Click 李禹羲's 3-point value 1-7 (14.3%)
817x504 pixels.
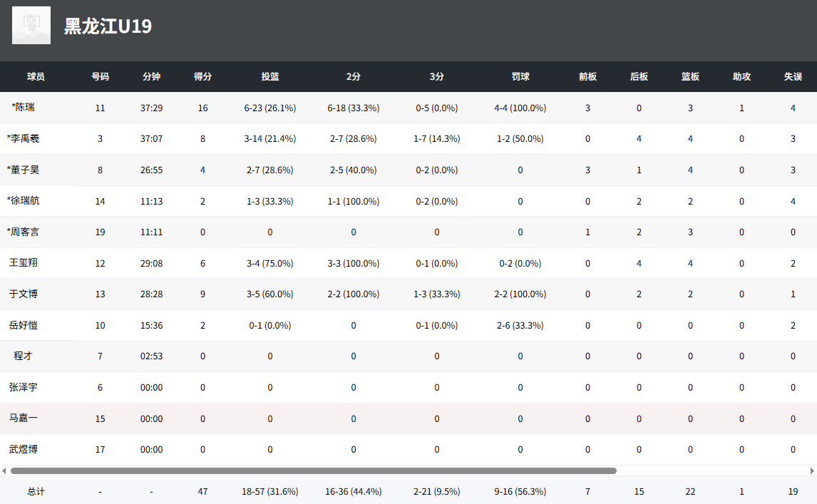click(x=436, y=138)
